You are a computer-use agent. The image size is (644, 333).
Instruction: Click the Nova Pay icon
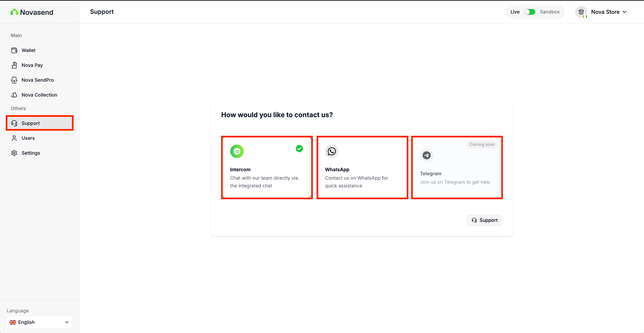tap(14, 65)
